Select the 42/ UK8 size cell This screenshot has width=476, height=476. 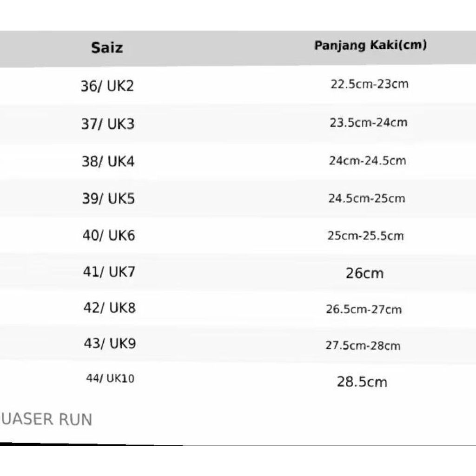(109, 308)
